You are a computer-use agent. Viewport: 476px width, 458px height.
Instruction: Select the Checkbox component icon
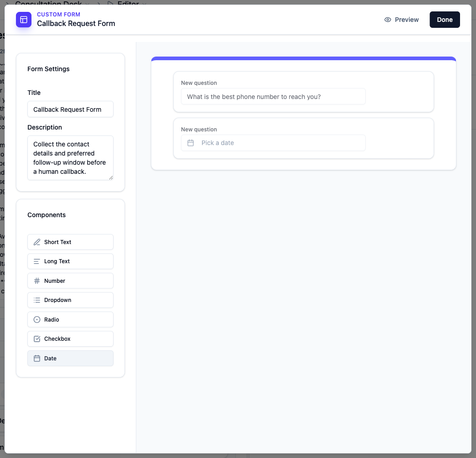[37, 338]
